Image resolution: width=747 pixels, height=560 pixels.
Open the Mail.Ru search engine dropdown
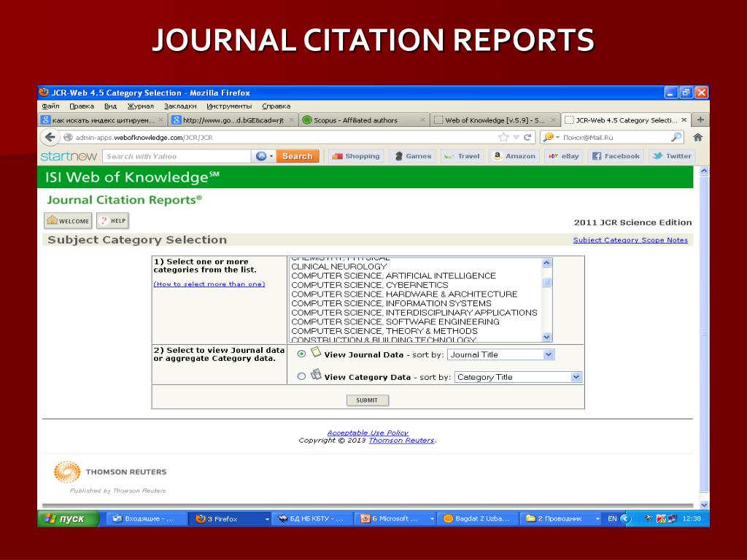pos(557,137)
